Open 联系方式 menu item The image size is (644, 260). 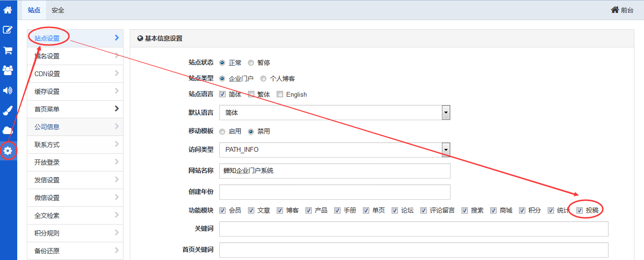click(x=75, y=145)
